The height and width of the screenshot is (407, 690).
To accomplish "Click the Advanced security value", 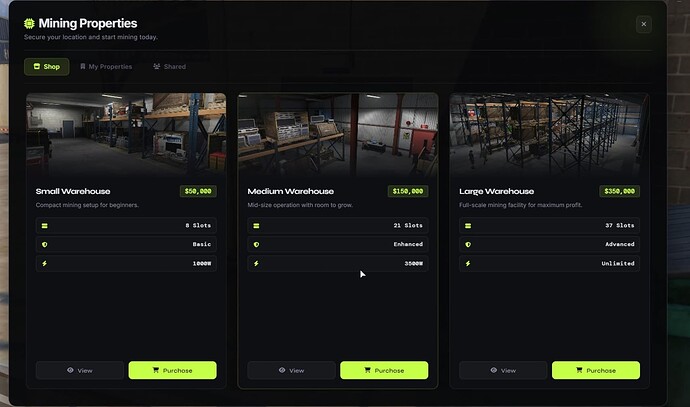I will coord(620,245).
